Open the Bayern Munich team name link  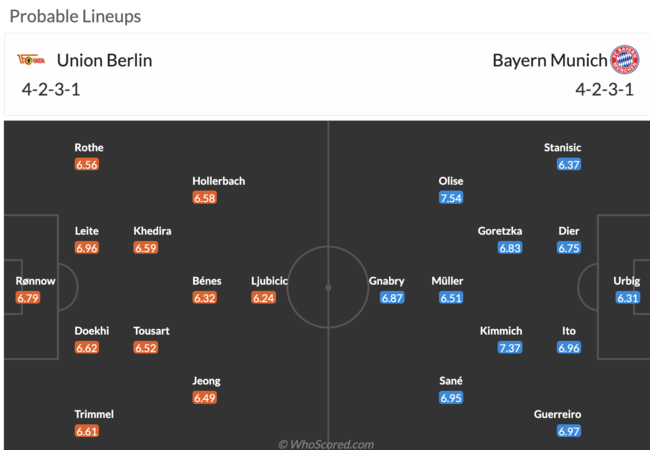tap(550, 60)
